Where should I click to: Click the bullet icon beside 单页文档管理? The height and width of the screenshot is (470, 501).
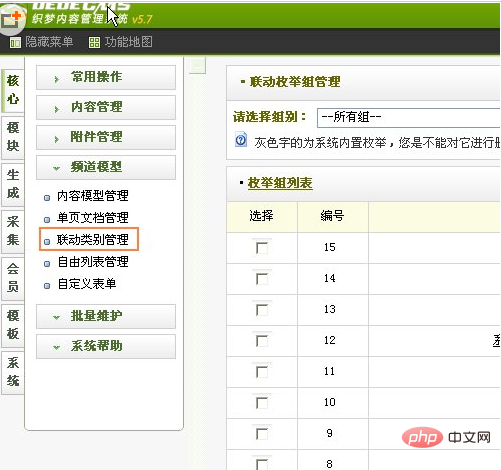(47, 220)
